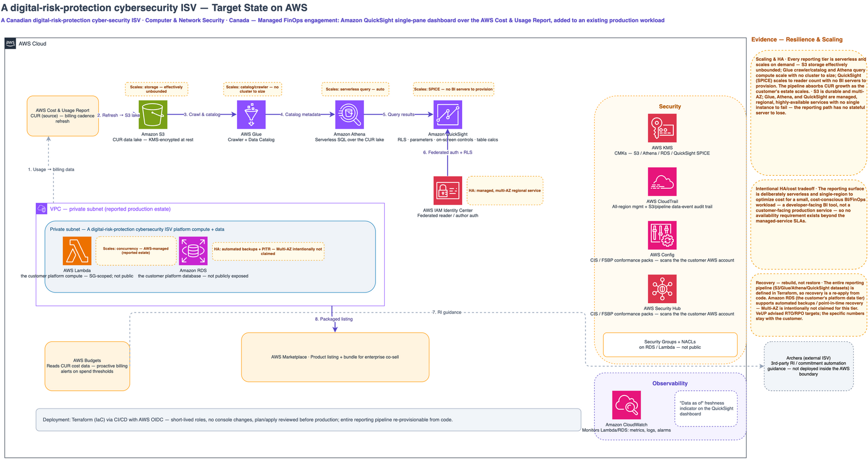This screenshot has height=459, width=868.
Task: Click the 'HA: managed, multi-AZ regional service' note
Action: (x=505, y=190)
